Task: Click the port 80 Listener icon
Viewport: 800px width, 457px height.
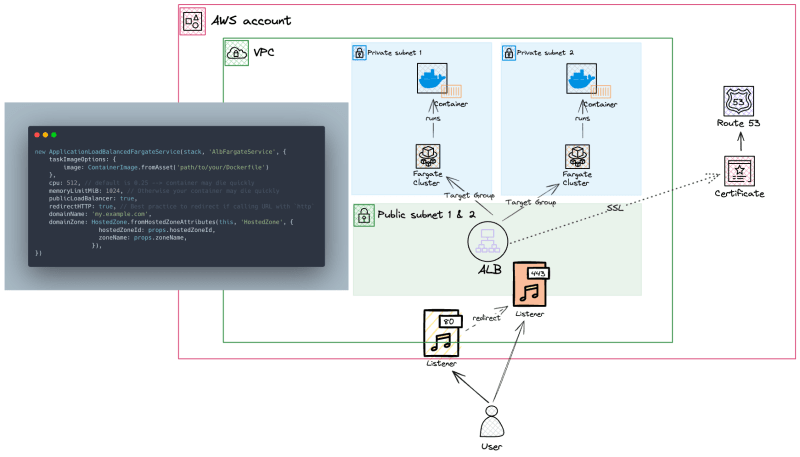Action: [x=442, y=333]
